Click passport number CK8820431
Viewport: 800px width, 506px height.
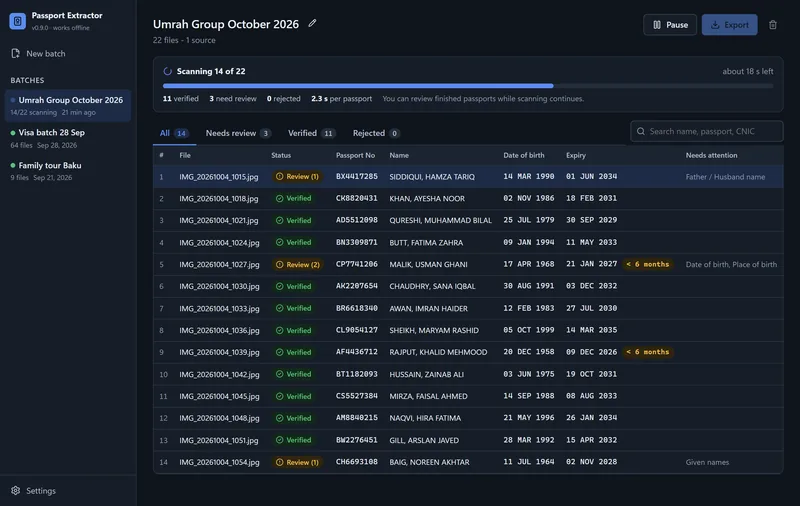[x=357, y=198]
